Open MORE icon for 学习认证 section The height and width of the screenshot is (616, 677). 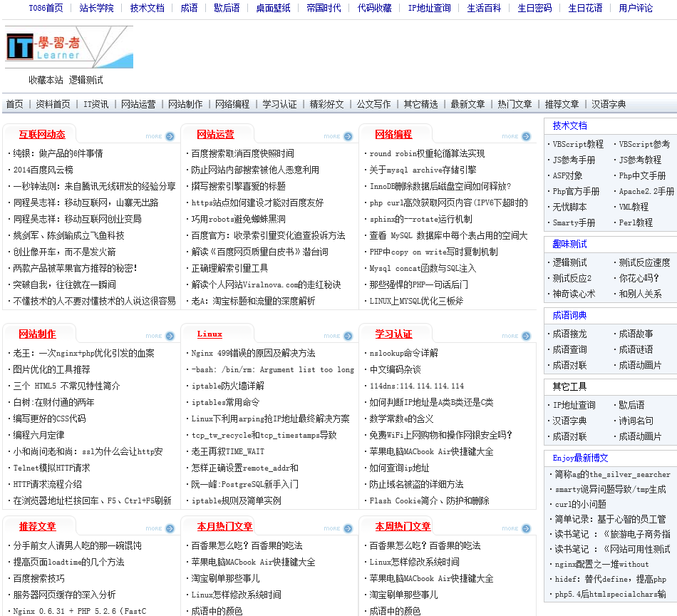coord(517,336)
